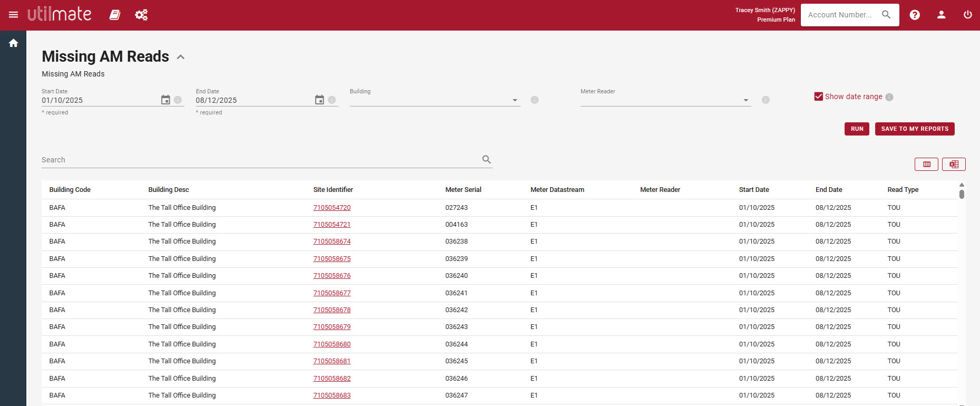Open site link 7105058681
The image size is (980, 406).
pos(332,361)
